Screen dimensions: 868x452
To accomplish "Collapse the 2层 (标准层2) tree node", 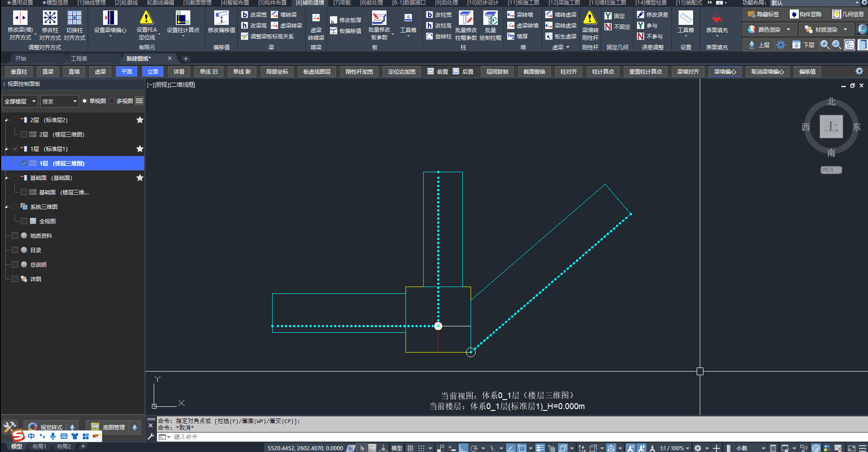I will point(6,120).
